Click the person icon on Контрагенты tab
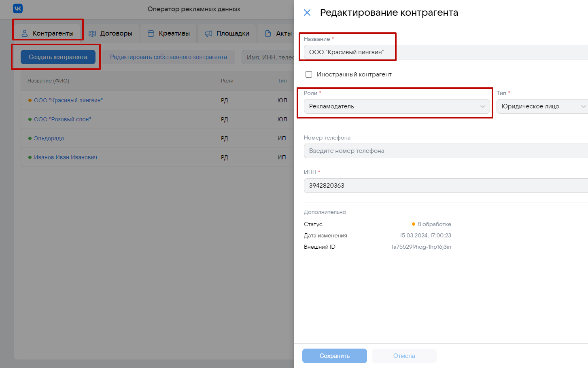This screenshot has width=588, height=368. [x=25, y=34]
